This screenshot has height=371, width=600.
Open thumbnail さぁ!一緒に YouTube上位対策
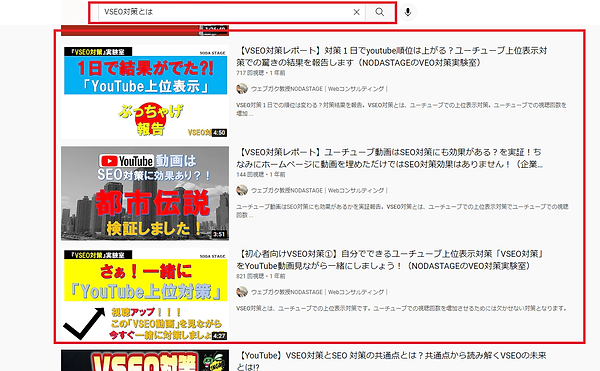(x=145, y=295)
